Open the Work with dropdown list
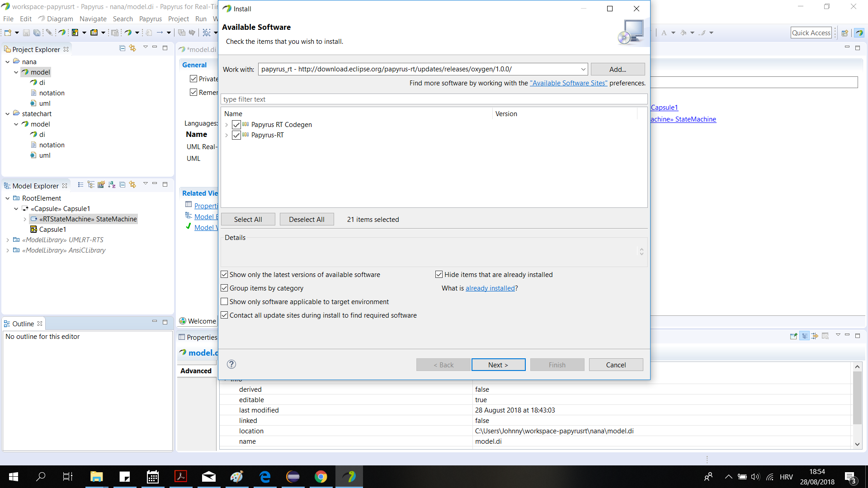Image resolution: width=868 pixels, height=488 pixels. (583, 69)
